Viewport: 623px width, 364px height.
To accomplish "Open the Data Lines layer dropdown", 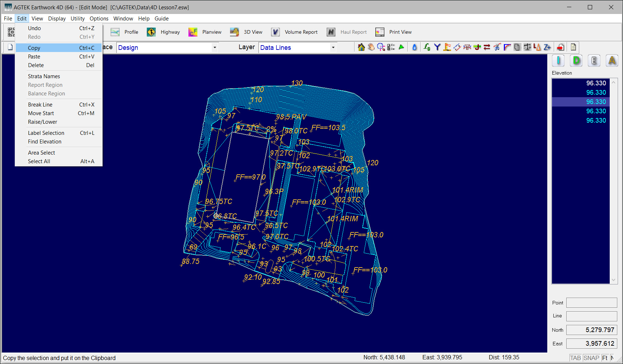I will point(333,48).
